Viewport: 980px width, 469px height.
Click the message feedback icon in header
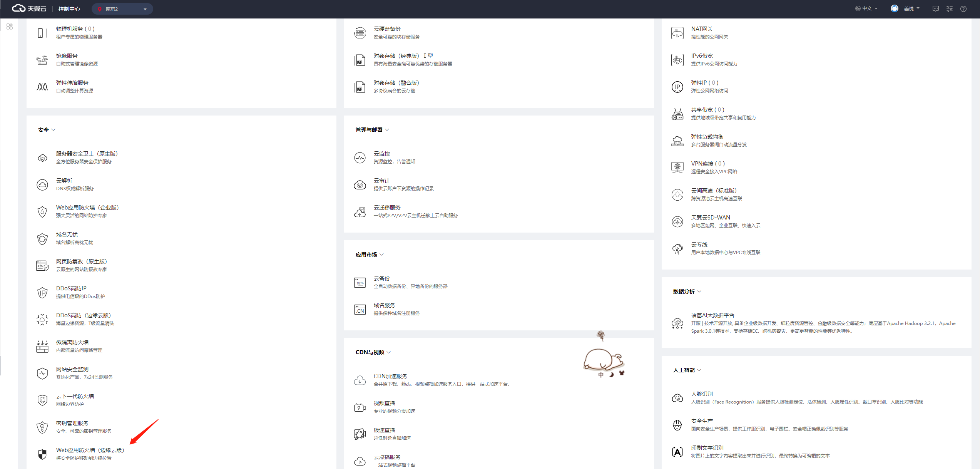click(x=936, y=8)
